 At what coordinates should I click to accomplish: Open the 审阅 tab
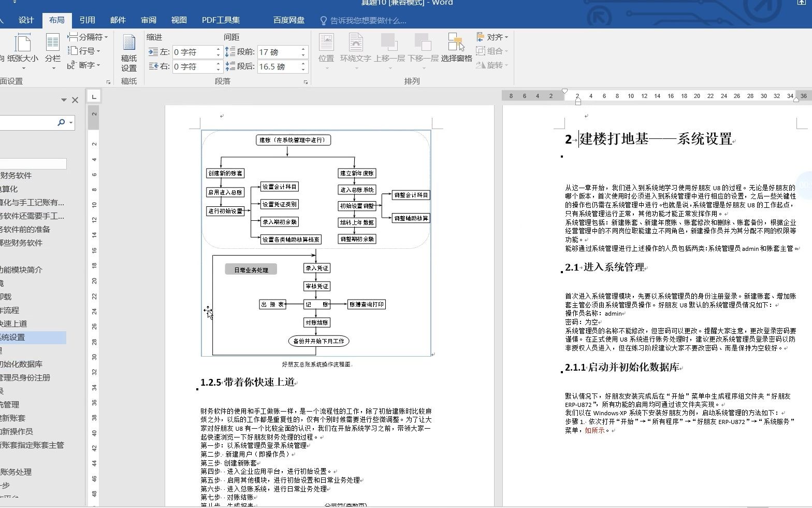pos(149,20)
